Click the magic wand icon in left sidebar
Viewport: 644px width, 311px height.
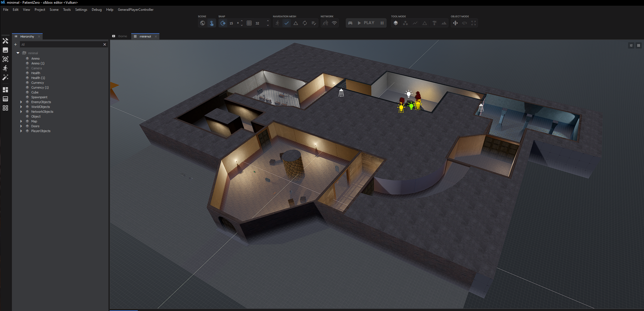click(5, 77)
